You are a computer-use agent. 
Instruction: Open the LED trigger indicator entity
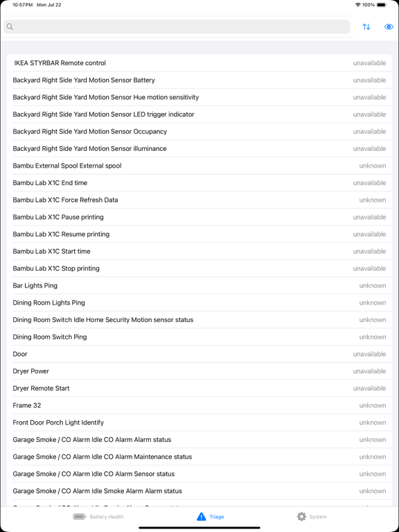[199, 114]
